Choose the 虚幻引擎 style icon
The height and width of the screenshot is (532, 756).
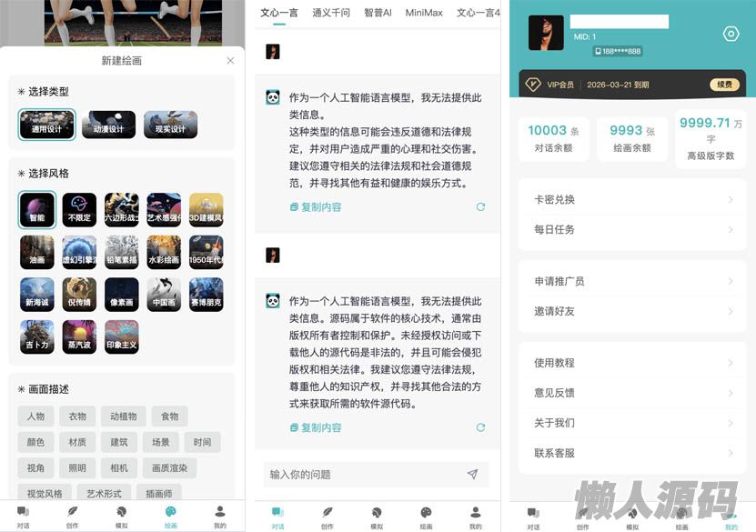79,252
